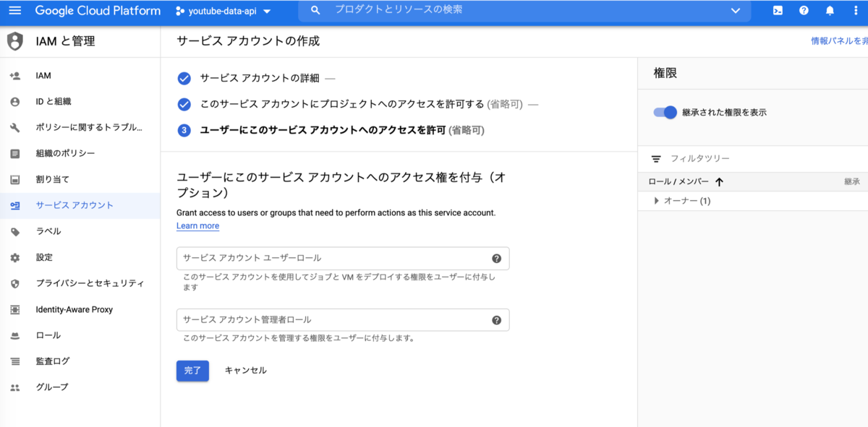The height and width of the screenshot is (427, 868).
Task: Focus サービス アカウント ユーザーロール field
Action: (343, 258)
